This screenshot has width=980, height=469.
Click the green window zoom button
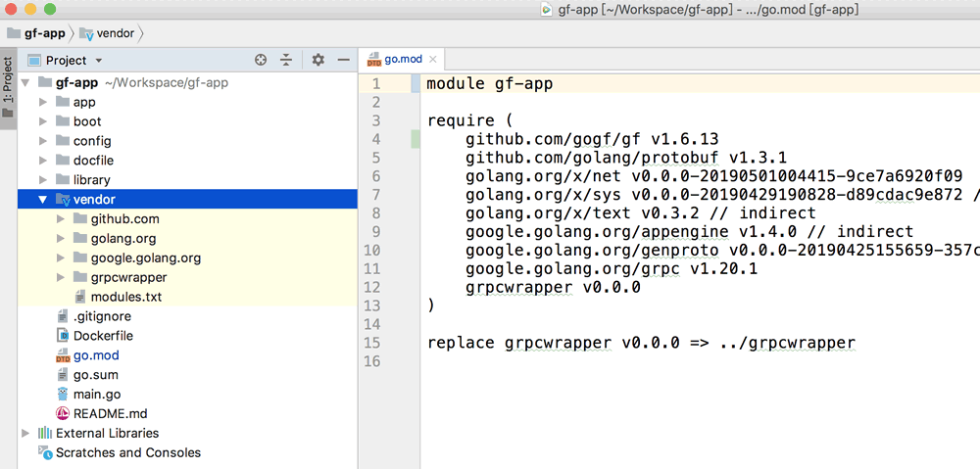click(x=50, y=10)
